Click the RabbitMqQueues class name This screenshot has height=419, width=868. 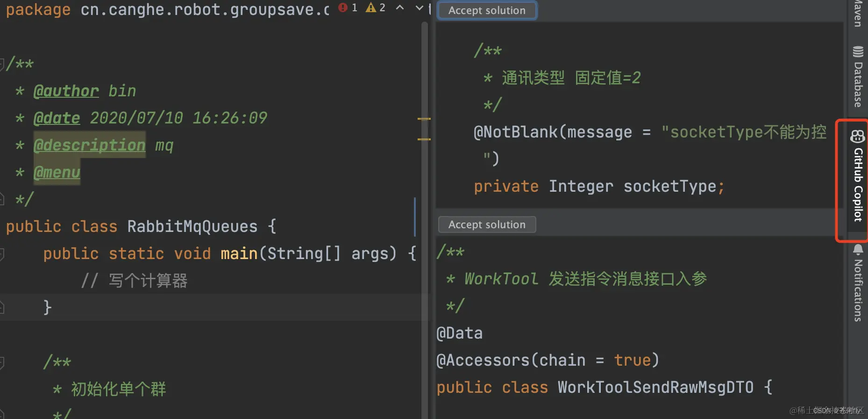pos(192,226)
